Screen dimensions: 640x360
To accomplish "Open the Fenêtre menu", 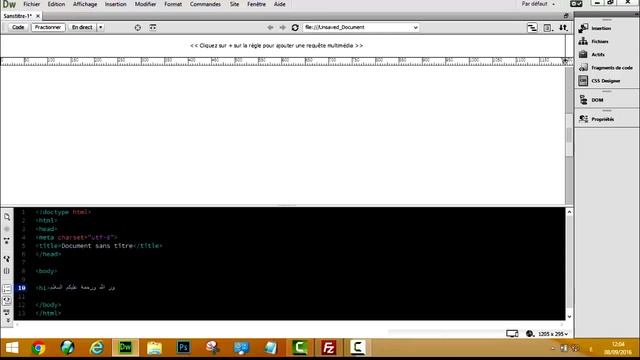I will tap(256, 4).
